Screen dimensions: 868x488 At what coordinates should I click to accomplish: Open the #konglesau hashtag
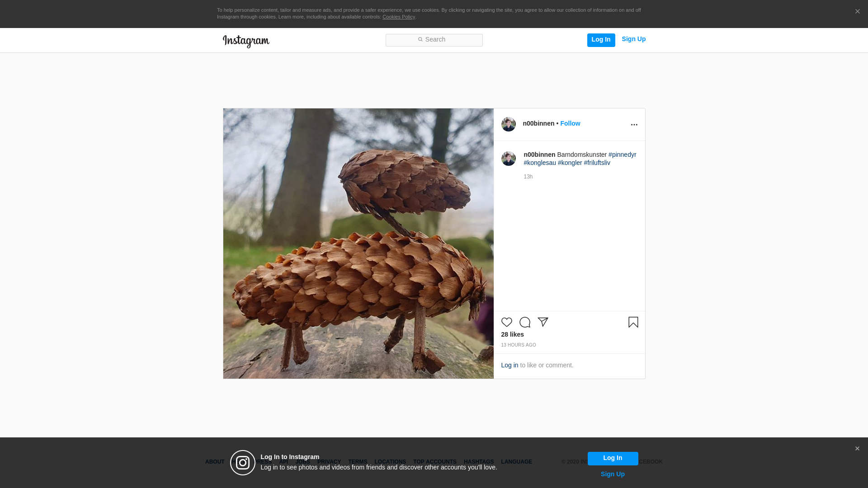539,163
